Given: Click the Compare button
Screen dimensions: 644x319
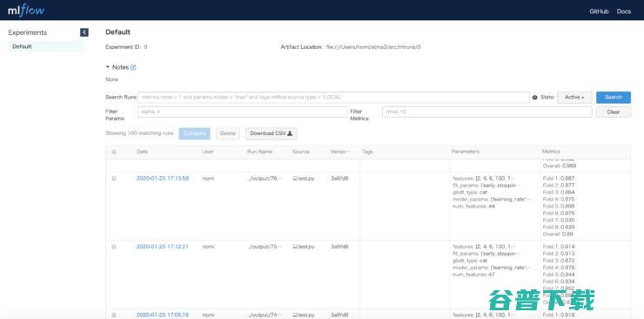Looking at the screenshot, I should pyautogui.click(x=194, y=133).
